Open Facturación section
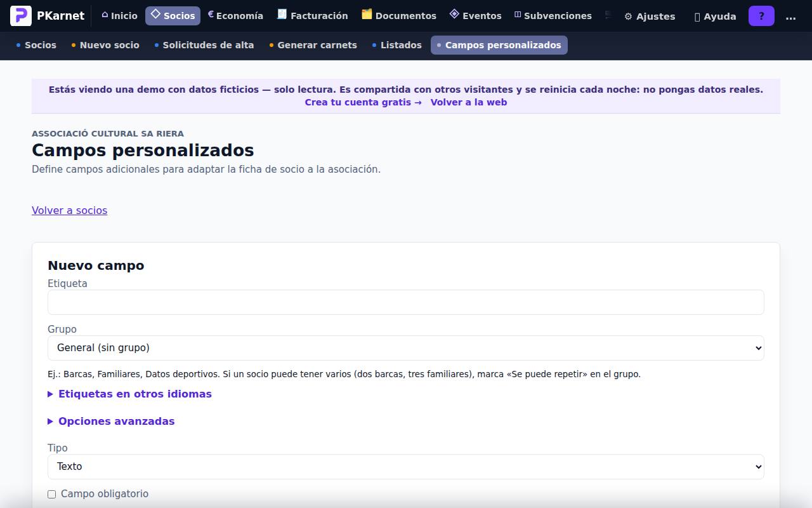The width and height of the screenshot is (812, 508). pyautogui.click(x=312, y=16)
